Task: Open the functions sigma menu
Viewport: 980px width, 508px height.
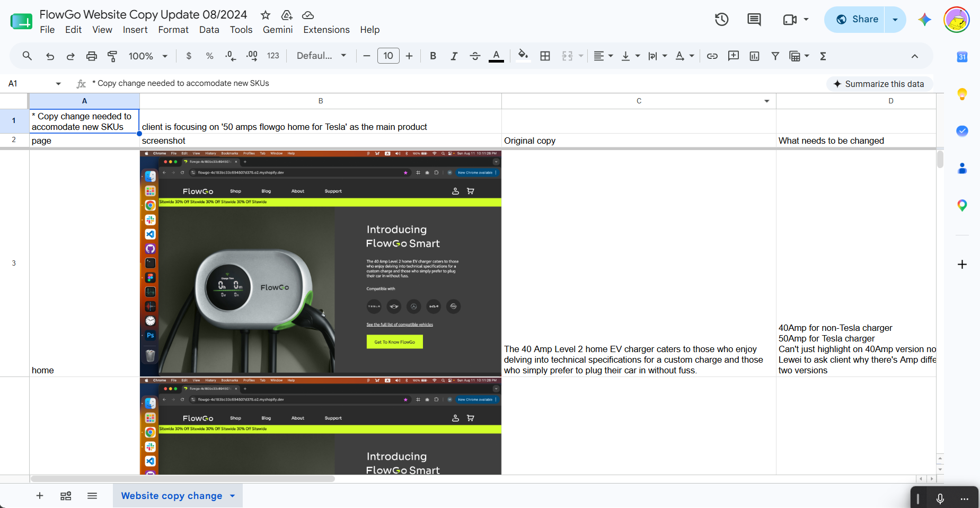Action: 823,56
